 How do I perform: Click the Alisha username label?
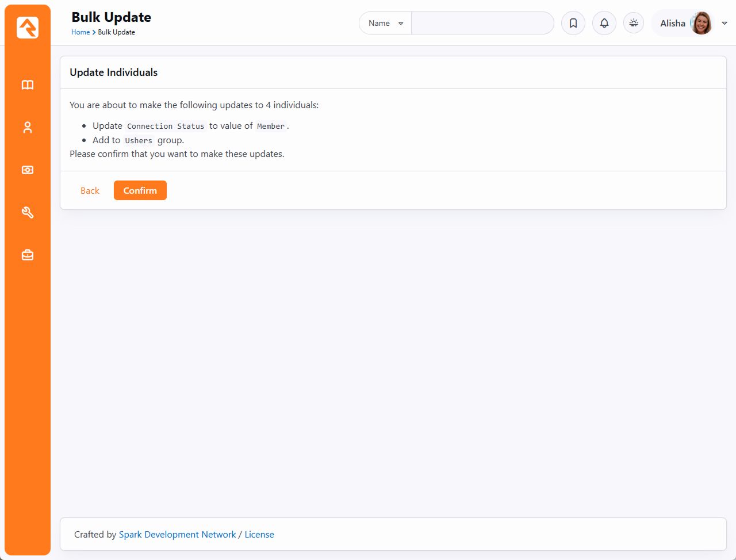click(672, 24)
